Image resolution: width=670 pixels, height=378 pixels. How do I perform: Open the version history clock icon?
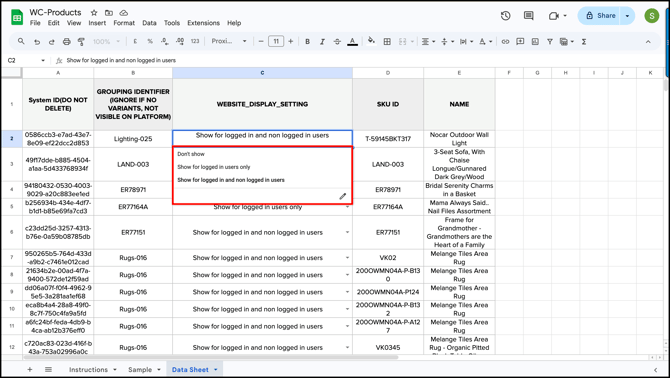click(x=505, y=16)
